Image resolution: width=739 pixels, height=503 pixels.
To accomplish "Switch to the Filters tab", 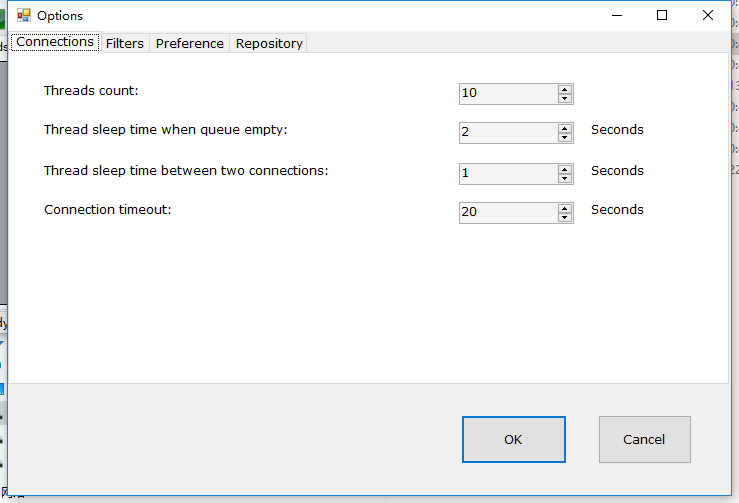I will click(125, 43).
